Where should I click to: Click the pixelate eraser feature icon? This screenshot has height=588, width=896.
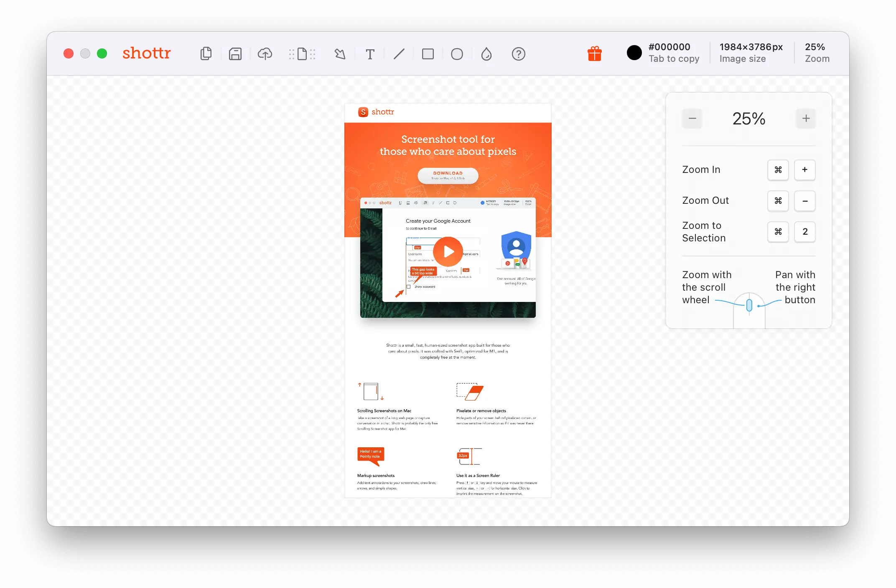[x=470, y=391]
